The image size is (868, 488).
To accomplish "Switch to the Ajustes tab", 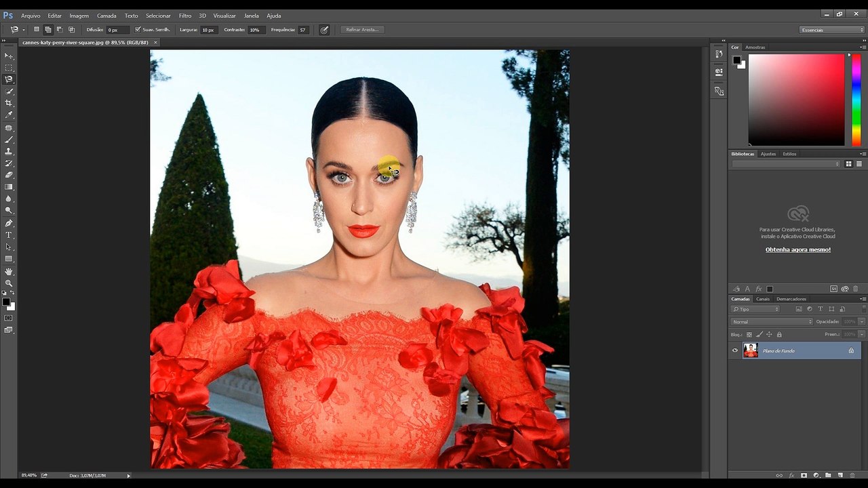I will pos(768,154).
